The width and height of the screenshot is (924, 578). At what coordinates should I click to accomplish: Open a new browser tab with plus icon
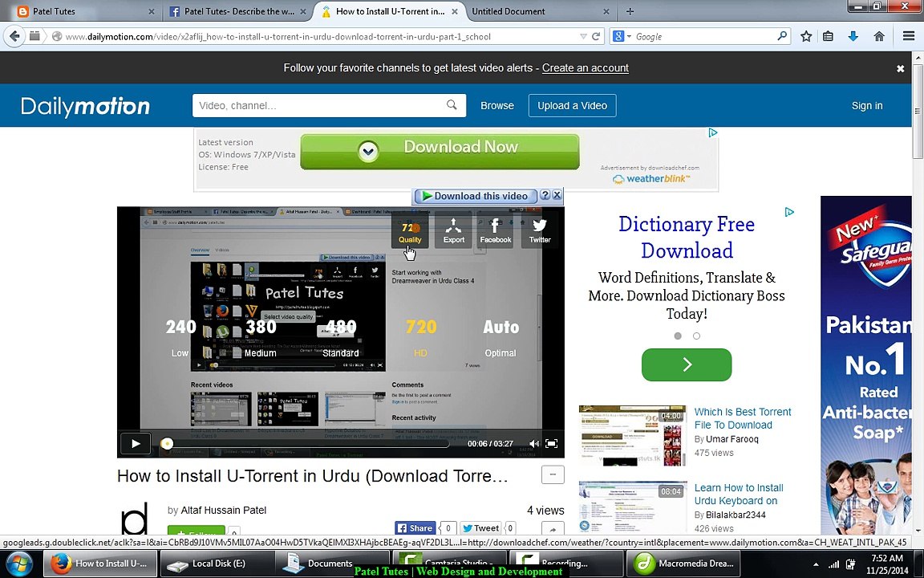coord(630,11)
